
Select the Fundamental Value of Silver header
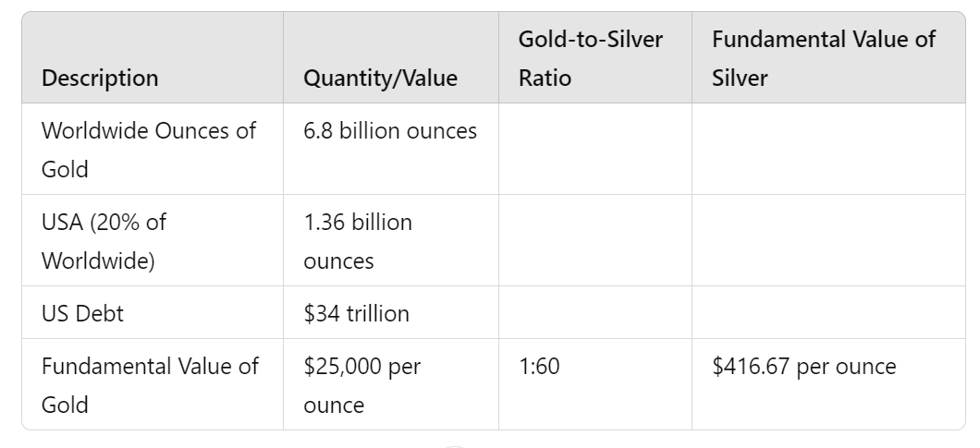[824, 58]
